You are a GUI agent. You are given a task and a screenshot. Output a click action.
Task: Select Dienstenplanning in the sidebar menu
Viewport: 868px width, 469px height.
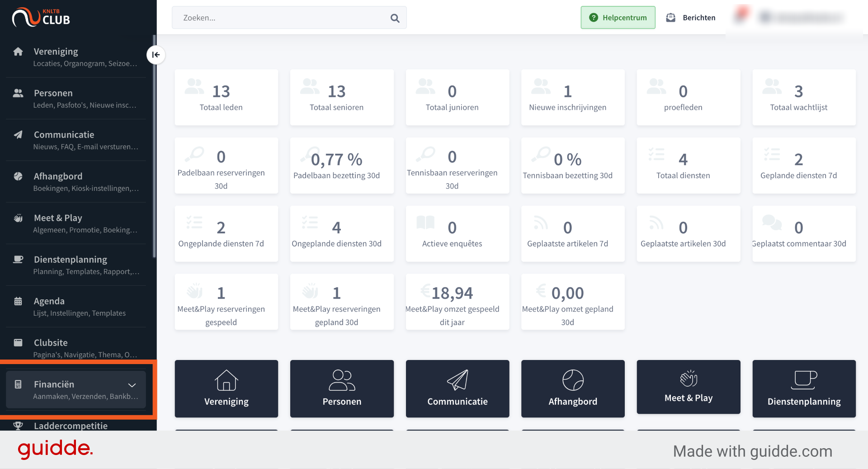point(76,265)
